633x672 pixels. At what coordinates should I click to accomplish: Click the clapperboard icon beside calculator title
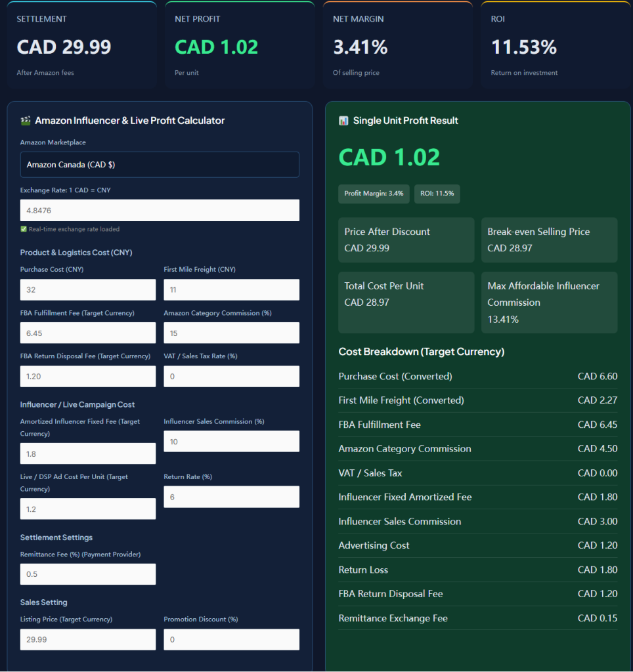26,121
